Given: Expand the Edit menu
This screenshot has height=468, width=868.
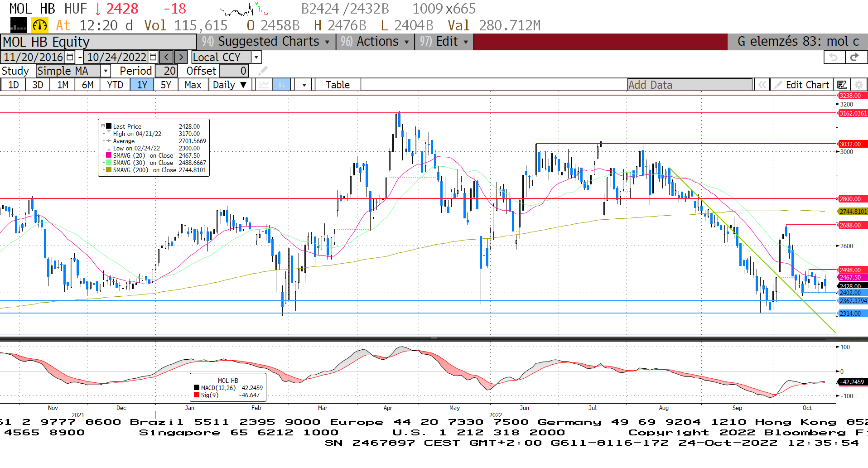Looking at the screenshot, I should click(x=444, y=41).
